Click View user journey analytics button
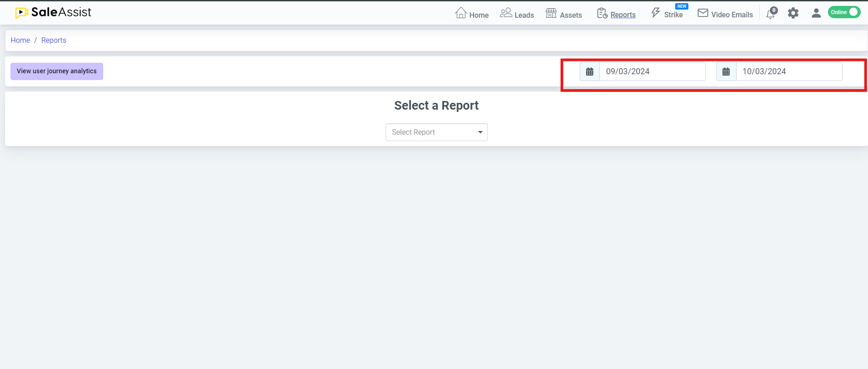This screenshot has height=369, width=868. pos(57,71)
